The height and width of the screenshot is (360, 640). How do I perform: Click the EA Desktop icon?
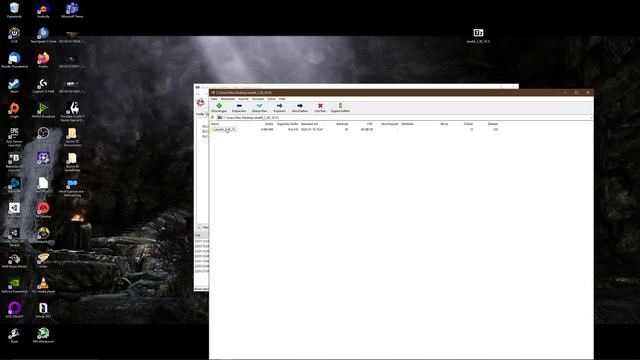point(43,208)
